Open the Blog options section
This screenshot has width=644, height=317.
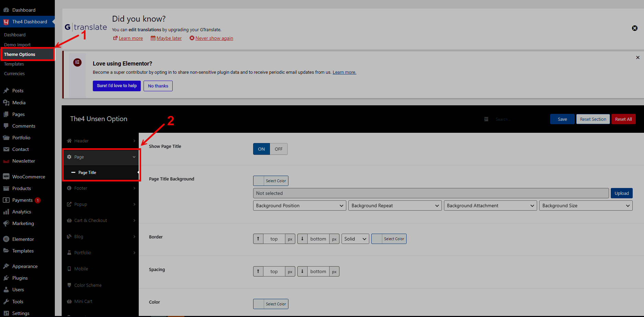click(x=100, y=236)
